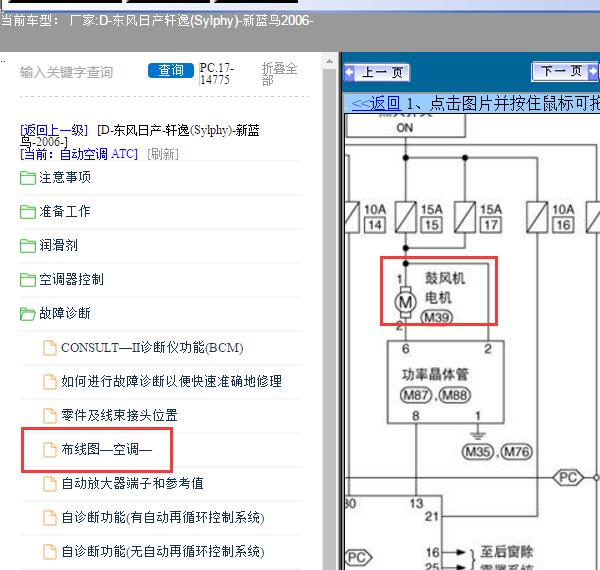Collapse the open 故障诊断 folder icon

click(28, 314)
